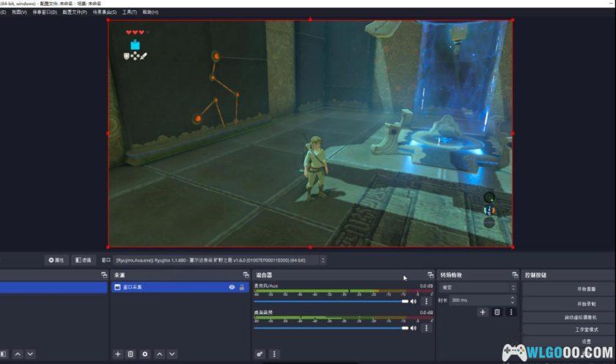The height and width of the screenshot is (364, 616).
Task: Open the 工具(T) menu
Action: coord(130,12)
